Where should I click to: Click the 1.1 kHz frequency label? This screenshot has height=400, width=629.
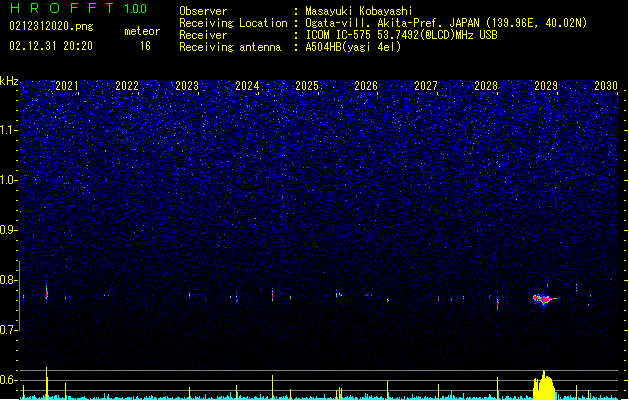click(9, 130)
